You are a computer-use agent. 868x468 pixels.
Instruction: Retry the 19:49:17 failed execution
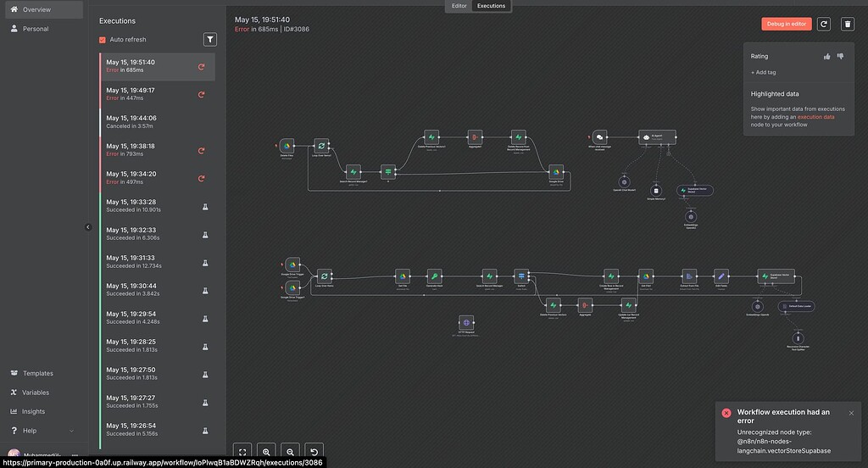click(x=201, y=94)
